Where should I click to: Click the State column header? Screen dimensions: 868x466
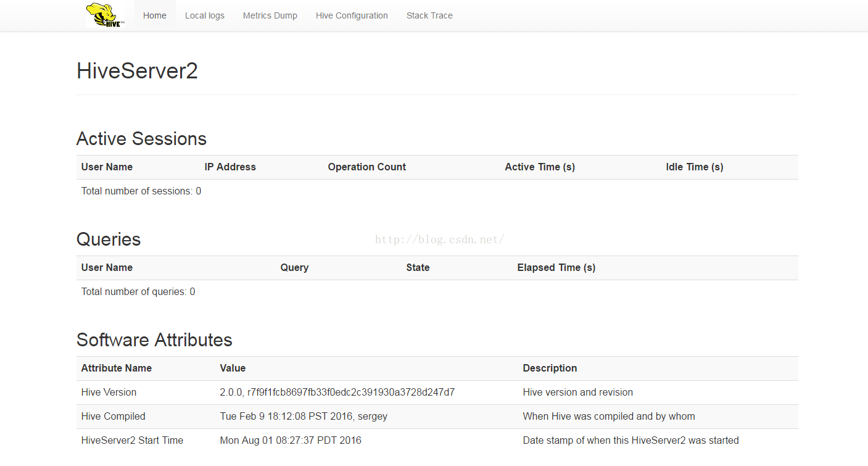click(418, 267)
